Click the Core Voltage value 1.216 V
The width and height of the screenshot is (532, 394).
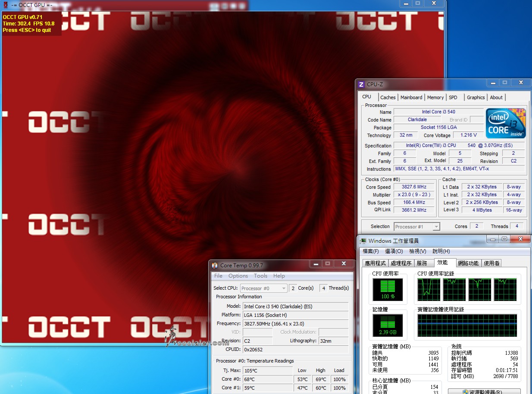click(468, 135)
